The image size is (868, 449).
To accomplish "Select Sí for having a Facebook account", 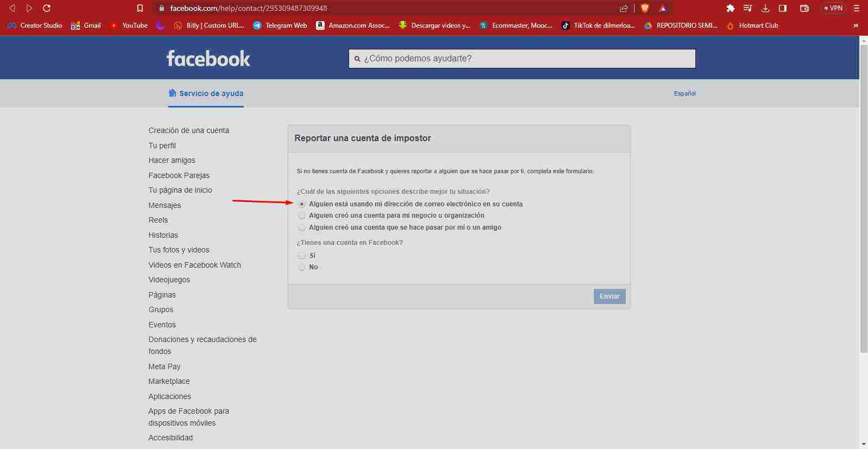I will click(x=302, y=256).
